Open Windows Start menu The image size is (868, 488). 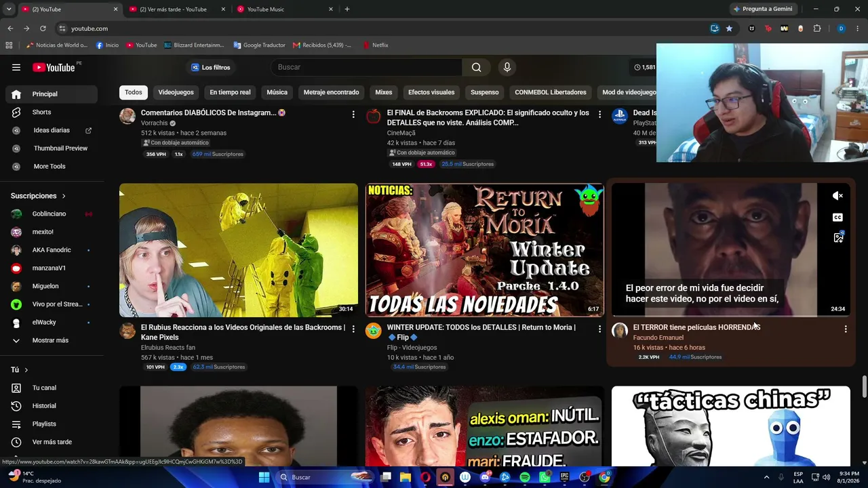coord(264,477)
